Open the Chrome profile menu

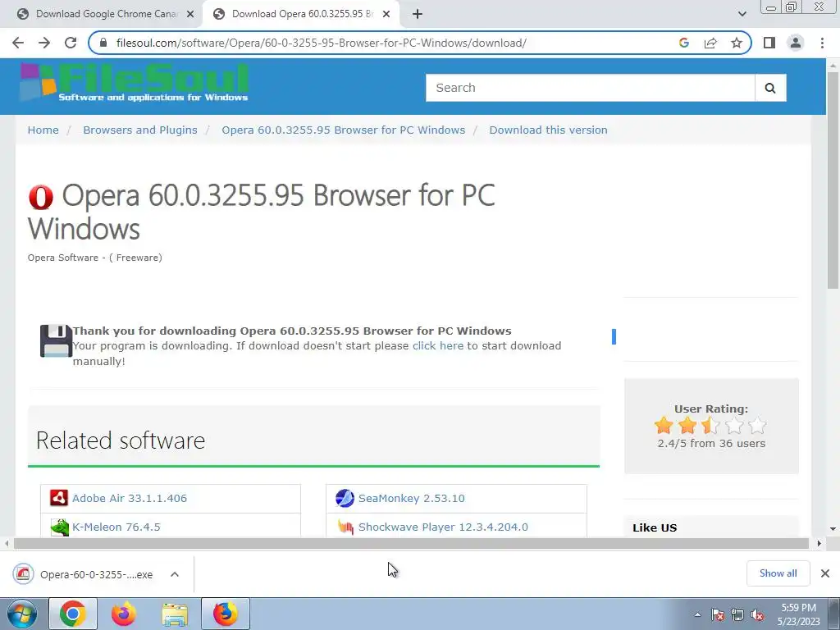tap(796, 43)
